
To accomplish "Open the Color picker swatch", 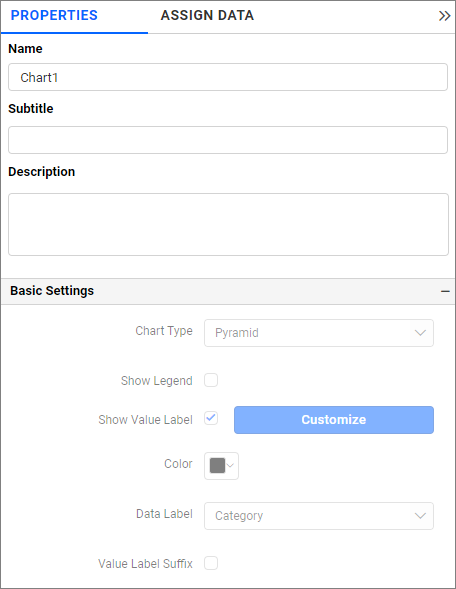I will coord(221,466).
